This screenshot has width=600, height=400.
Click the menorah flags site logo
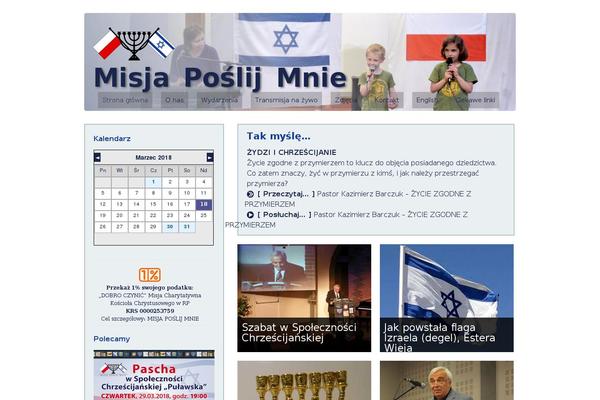tap(134, 44)
